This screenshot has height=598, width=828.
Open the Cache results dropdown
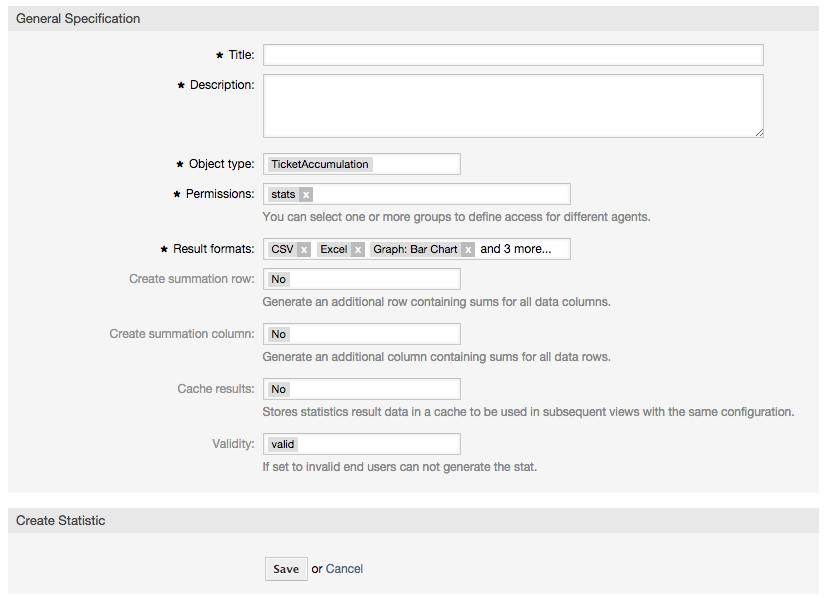361,389
